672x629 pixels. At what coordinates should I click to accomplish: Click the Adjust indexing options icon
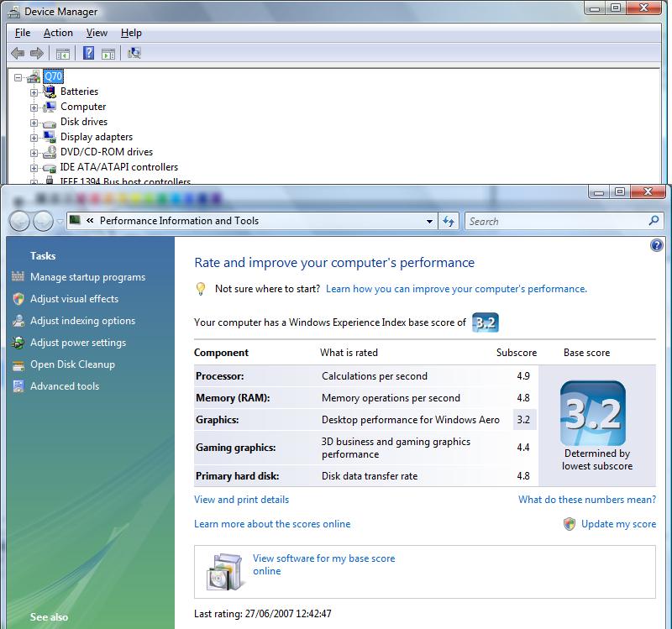point(18,321)
